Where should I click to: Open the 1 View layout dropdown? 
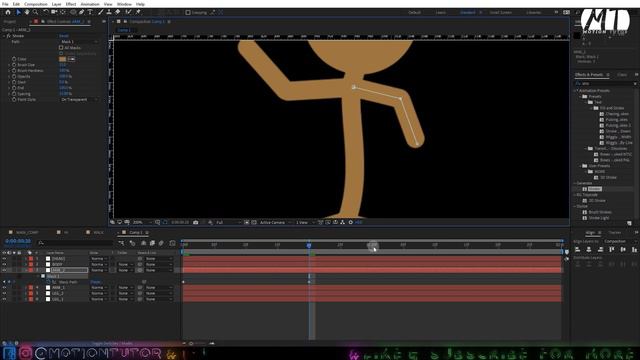[x=305, y=222]
